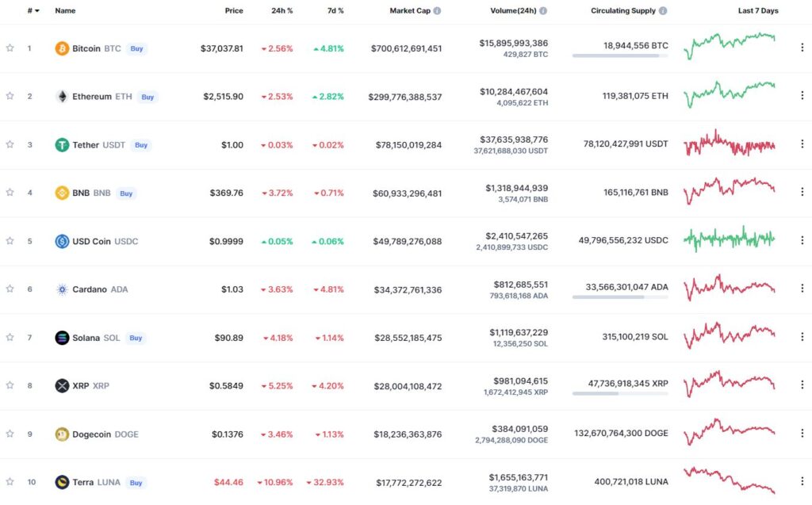Open the three-dot menu for Ethereum

(802, 96)
